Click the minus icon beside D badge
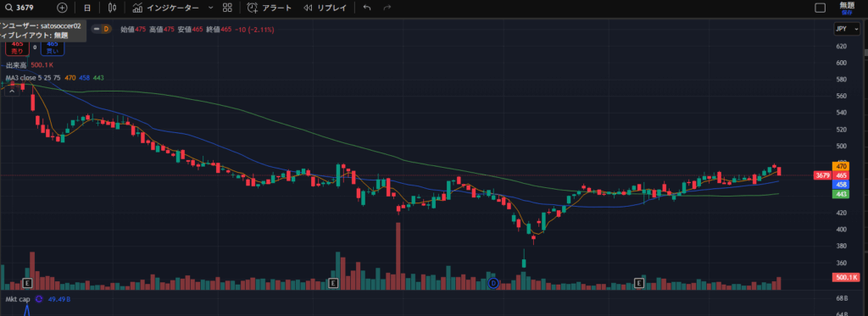868x316 pixels. [97, 29]
